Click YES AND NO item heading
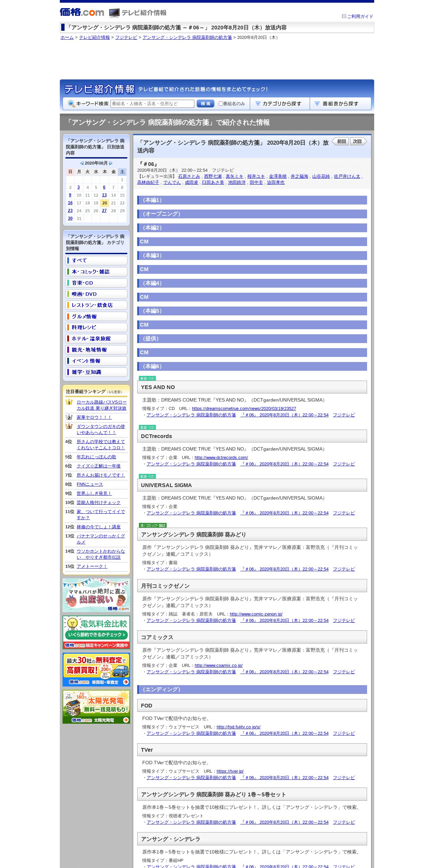Image resolution: width=434 pixels, height=868 pixels. [252, 387]
